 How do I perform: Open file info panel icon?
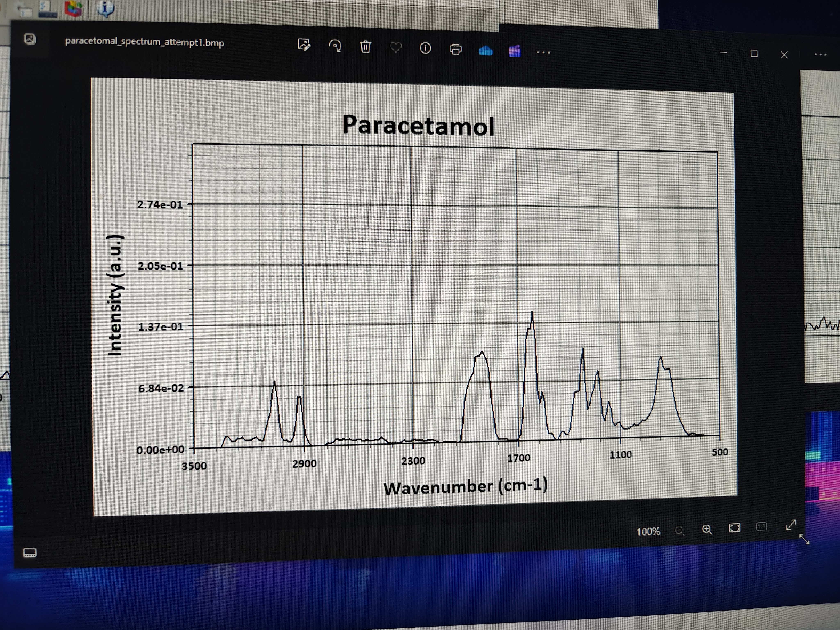[x=425, y=48]
